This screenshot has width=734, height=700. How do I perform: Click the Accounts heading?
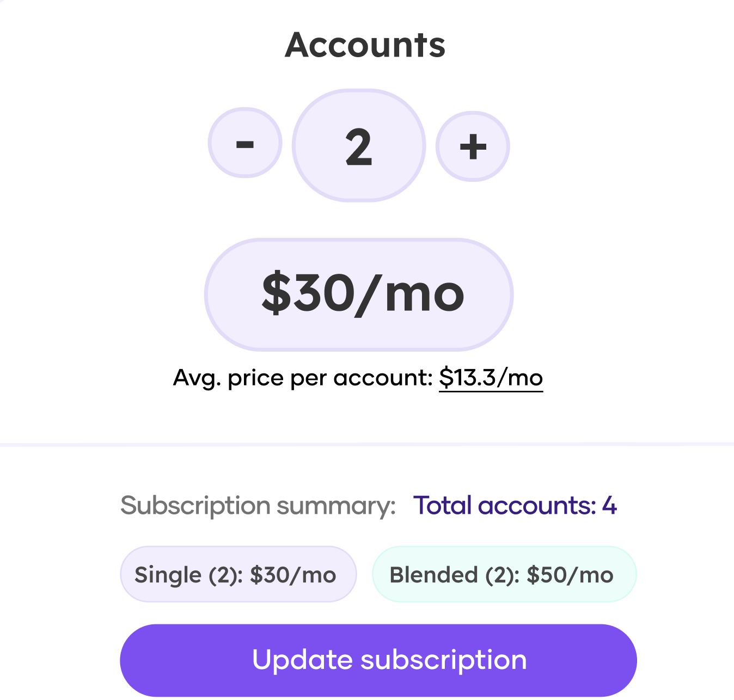[365, 45]
